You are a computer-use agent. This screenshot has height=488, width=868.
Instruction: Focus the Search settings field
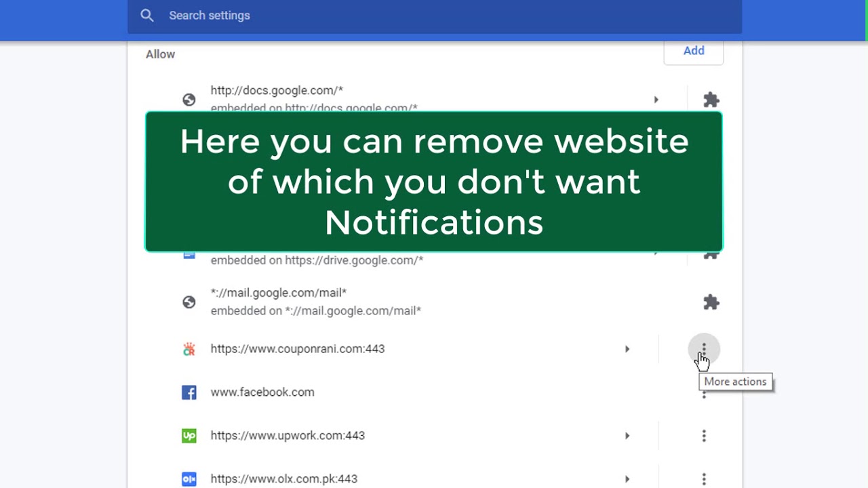pos(434,16)
